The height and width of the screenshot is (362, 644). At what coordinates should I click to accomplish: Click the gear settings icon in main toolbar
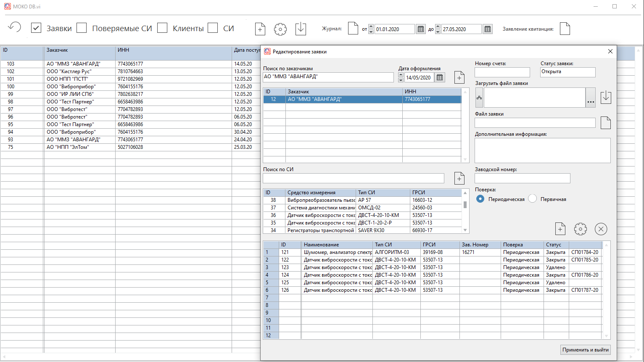click(x=280, y=29)
